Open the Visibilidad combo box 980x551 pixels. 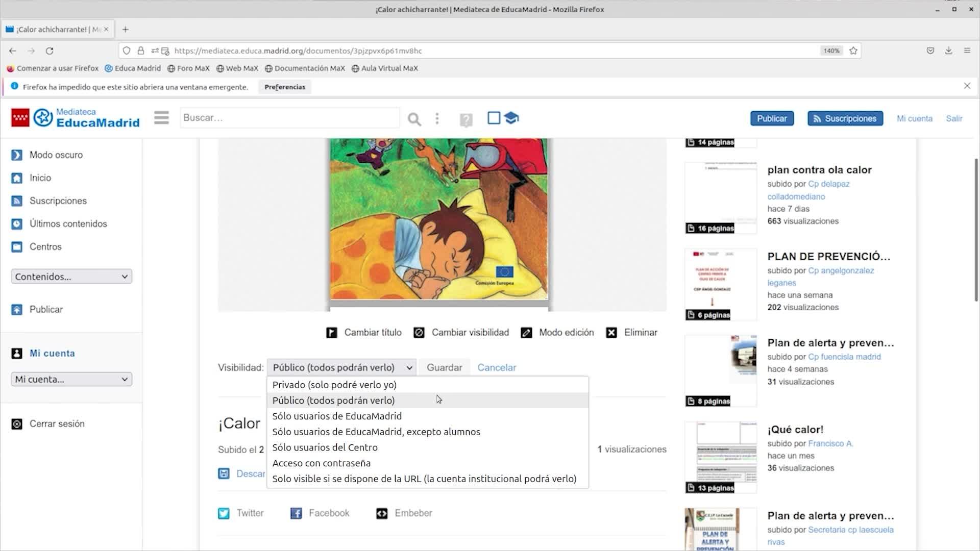pos(341,367)
